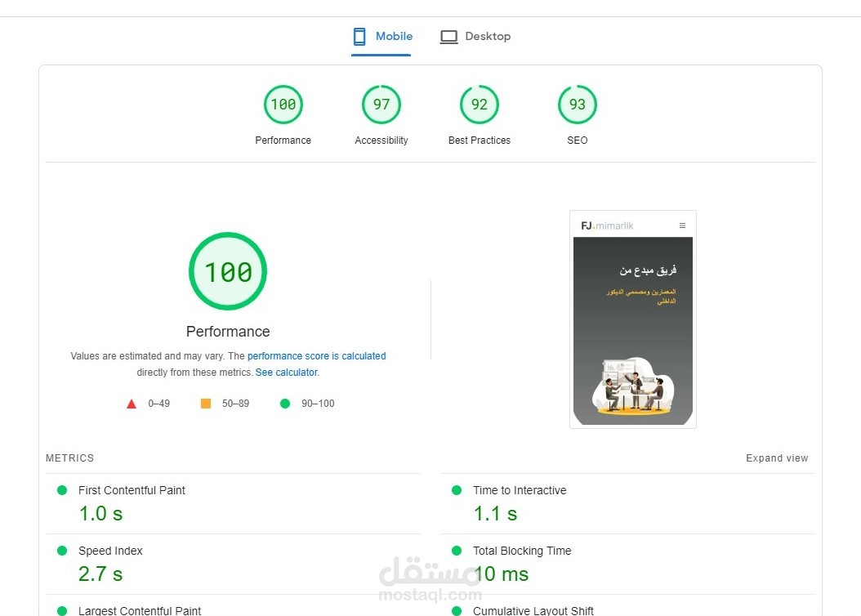Viewport: 861px width, 616px height.
Task: Click the Best Practices score gauge showing 92
Action: tap(479, 104)
